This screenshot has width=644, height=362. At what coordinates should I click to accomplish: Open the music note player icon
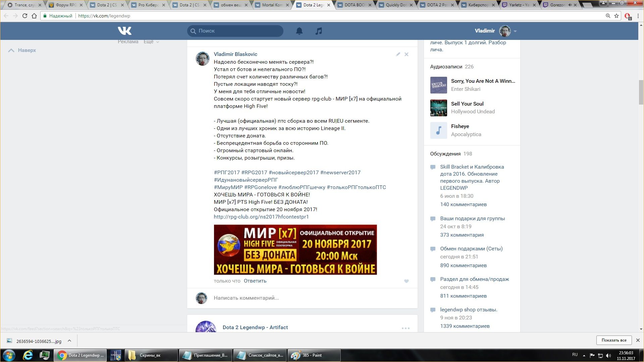pos(319,31)
